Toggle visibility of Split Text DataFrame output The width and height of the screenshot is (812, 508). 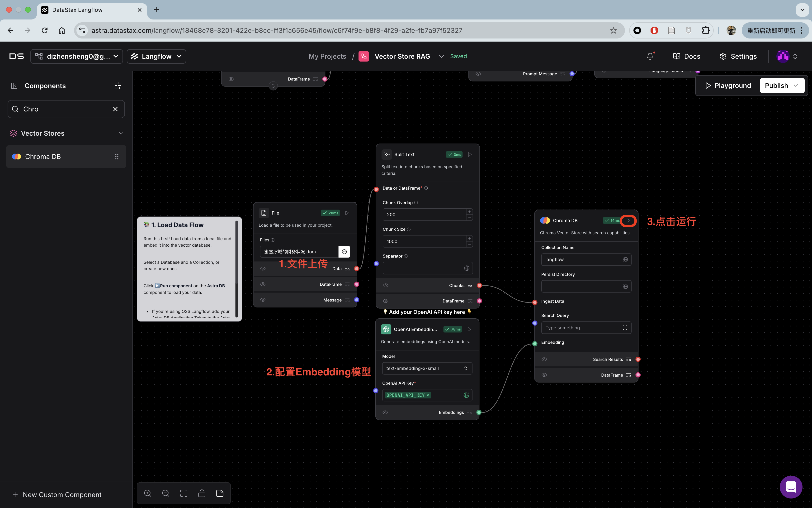(x=386, y=301)
